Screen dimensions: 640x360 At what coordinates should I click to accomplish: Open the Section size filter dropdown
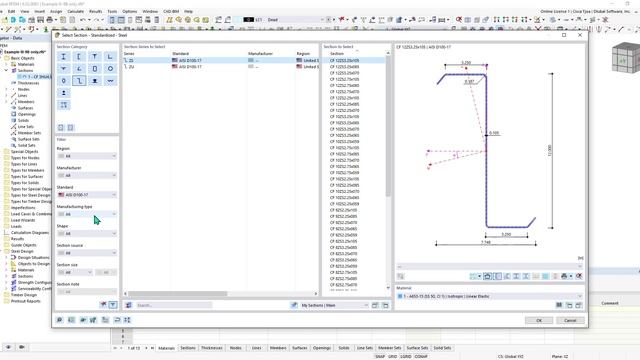(x=75, y=272)
